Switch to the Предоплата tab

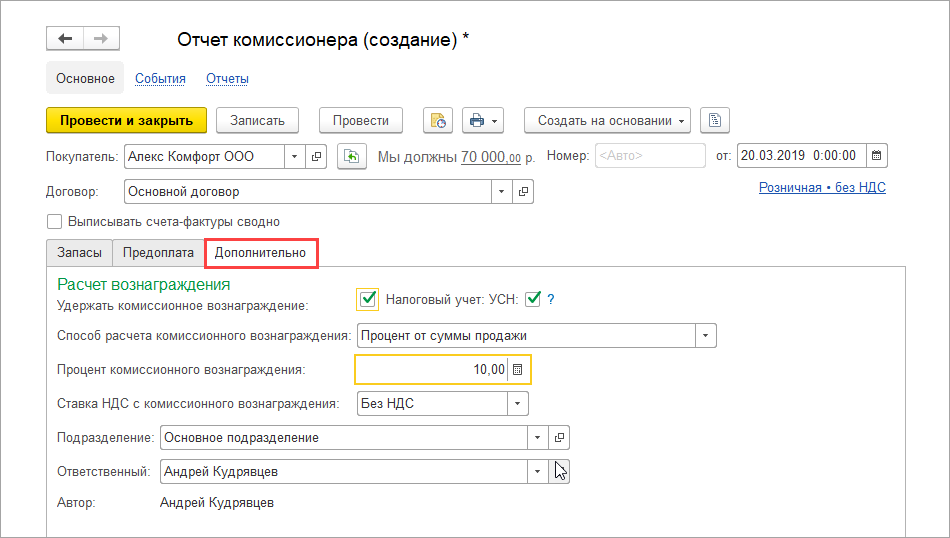(x=158, y=253)
